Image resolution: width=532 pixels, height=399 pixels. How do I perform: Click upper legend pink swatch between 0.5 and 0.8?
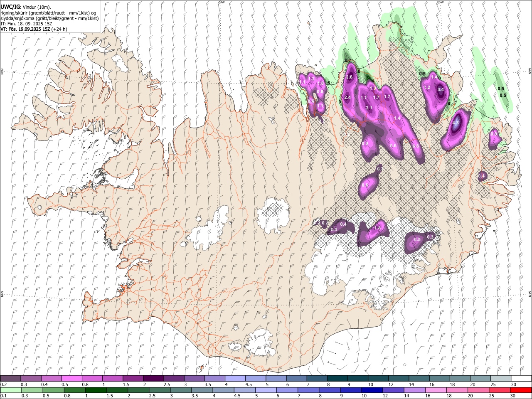tap(71, 378)
